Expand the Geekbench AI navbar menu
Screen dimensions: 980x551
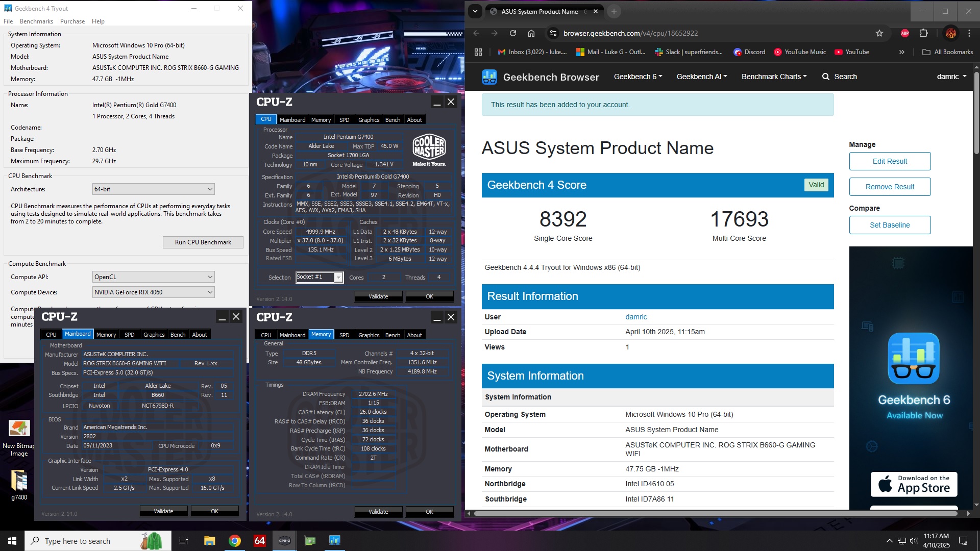click(702, 77)
